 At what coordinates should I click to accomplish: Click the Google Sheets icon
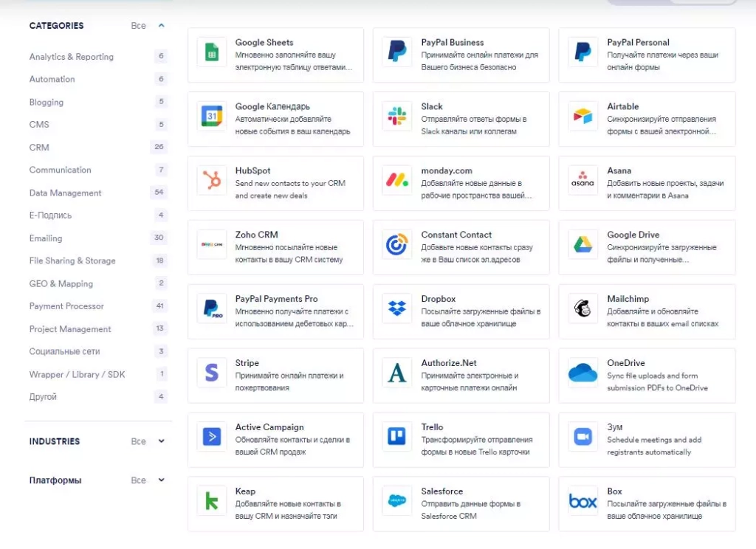[x=212, y=52]
